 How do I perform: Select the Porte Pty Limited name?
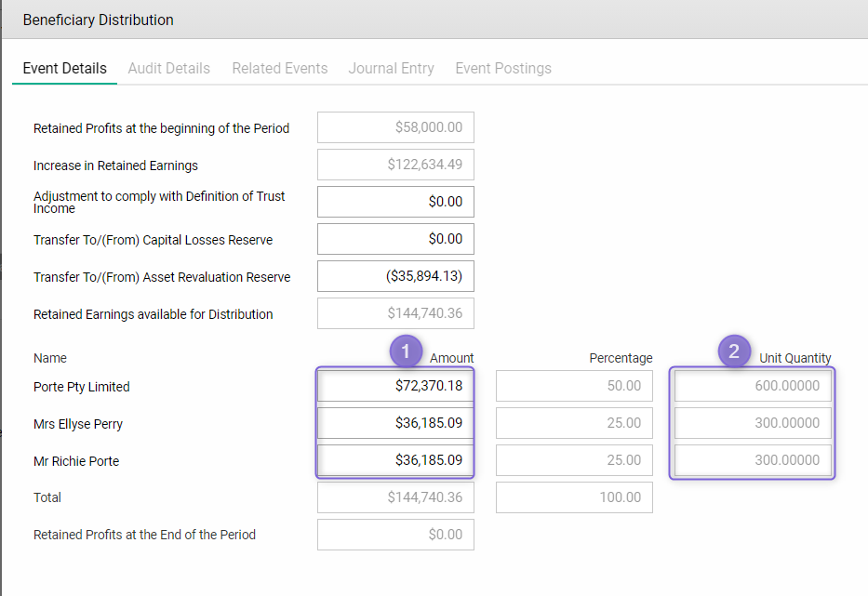81,387
